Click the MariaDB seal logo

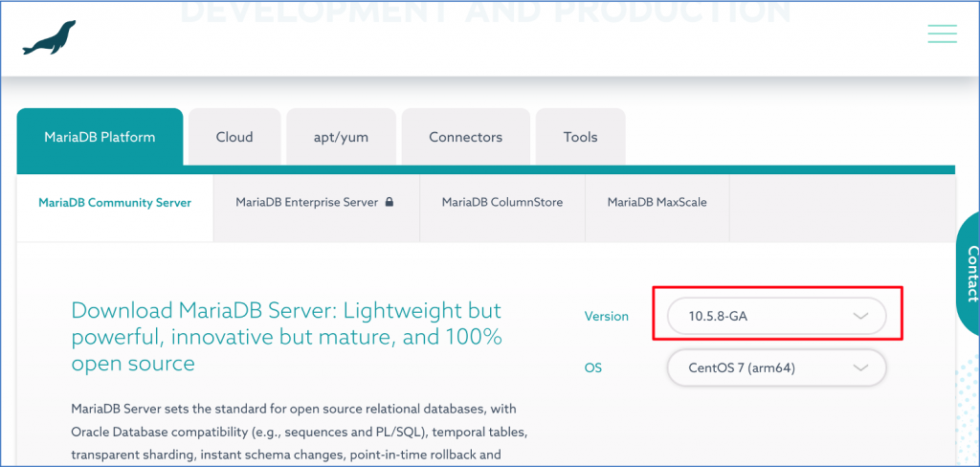[x=49, y=38]
